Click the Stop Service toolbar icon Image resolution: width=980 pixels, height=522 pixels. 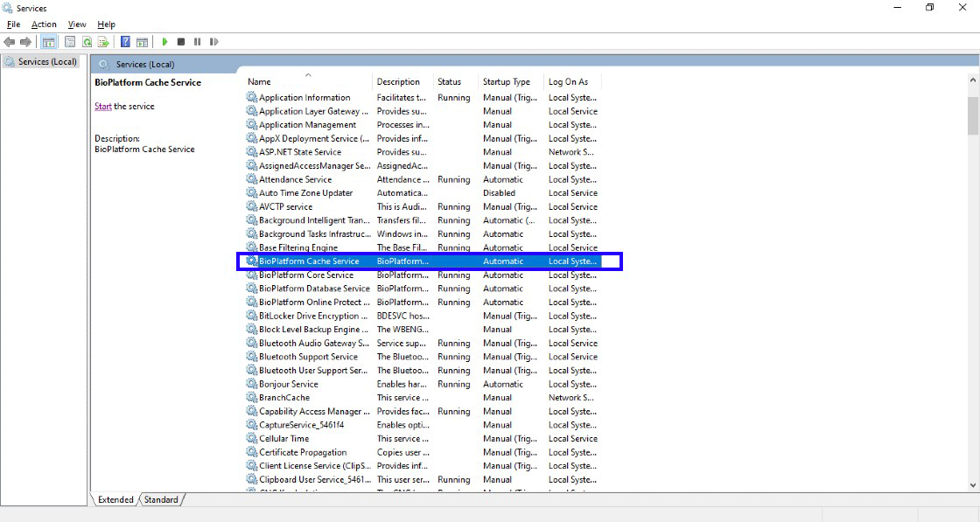click(x=180, y=42)
